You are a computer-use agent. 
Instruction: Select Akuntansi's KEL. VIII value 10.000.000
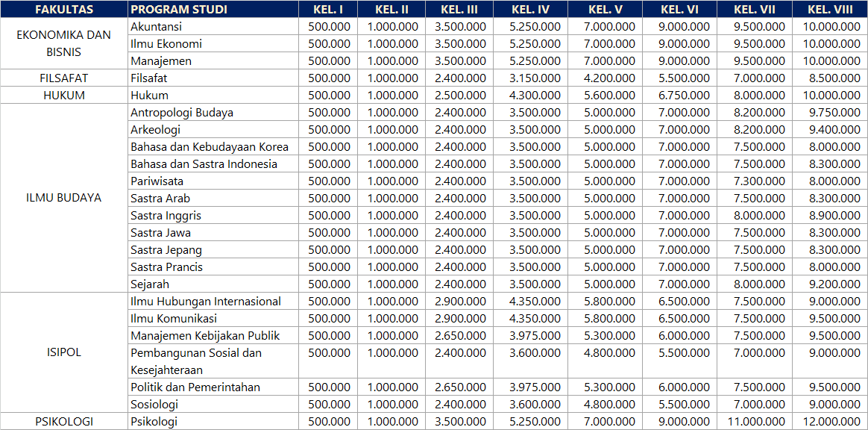(x=830, y=27)
